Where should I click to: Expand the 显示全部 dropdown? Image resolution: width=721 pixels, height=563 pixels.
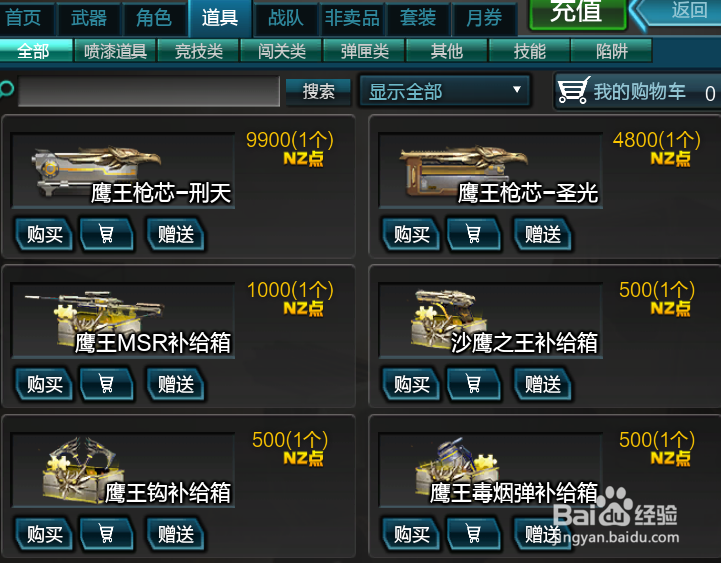[444, 91]
